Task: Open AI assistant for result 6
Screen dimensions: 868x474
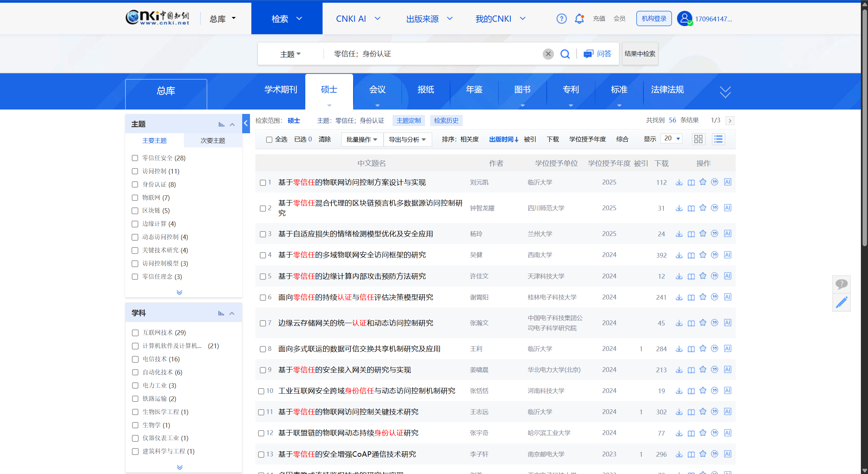Action: coord(727,297)
